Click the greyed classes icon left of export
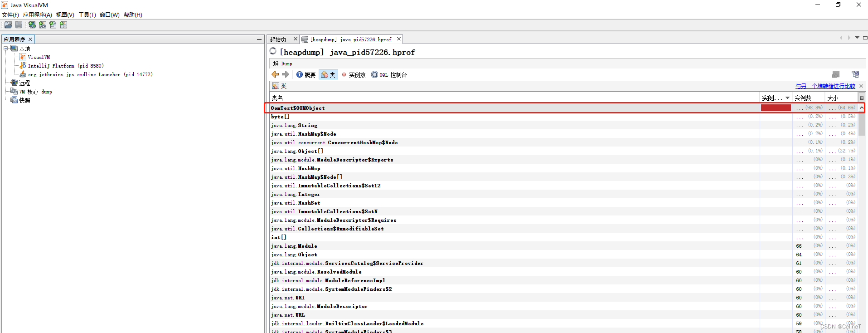Viewport: 868px width, 333px height. [x=836, y=74]
